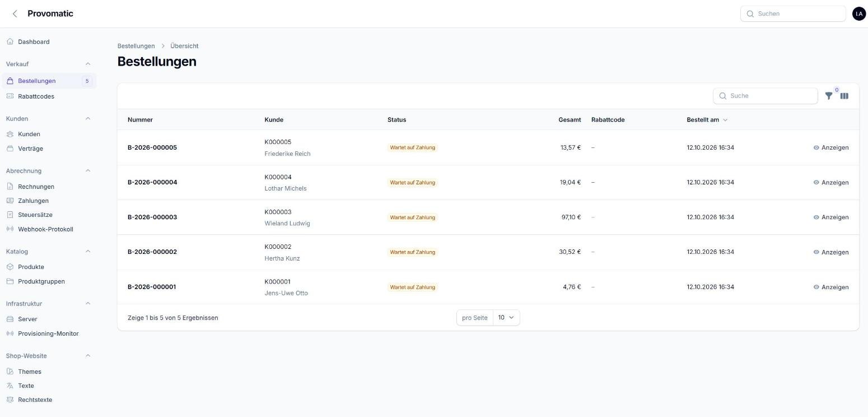Click Anzeigen for order B-2026-000001
The width and height of the screenshot is (868, 417).
pos(831,287)
